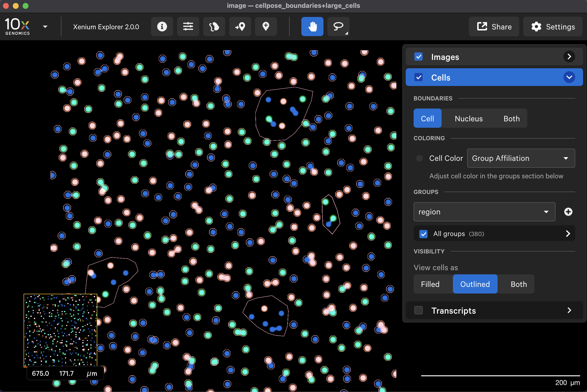Uncheck the Images layer checkbox
Screen dimensions: 587x392
coord(419,57)
